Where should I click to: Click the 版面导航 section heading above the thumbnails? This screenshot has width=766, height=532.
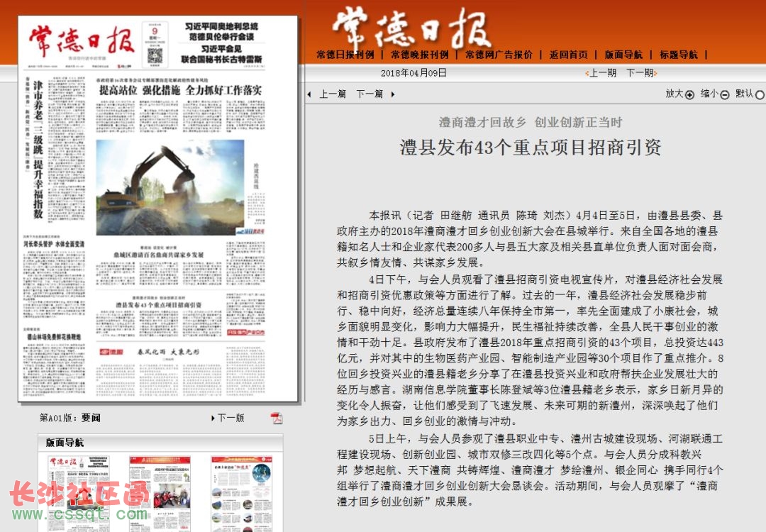(65, 443)
